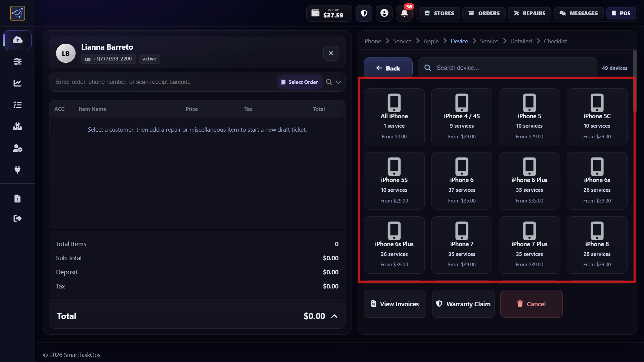Select the iPhone 7 device card
This screenshot has height=362, width=644.
(462, 245)
